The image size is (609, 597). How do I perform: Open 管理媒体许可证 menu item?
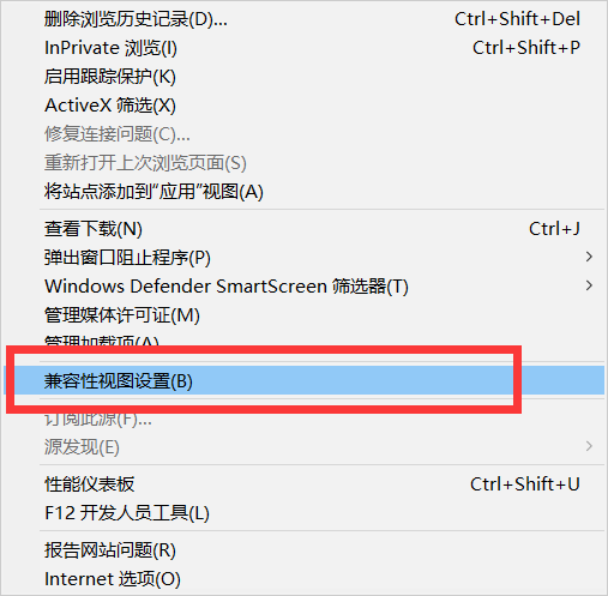coord(122,315)
